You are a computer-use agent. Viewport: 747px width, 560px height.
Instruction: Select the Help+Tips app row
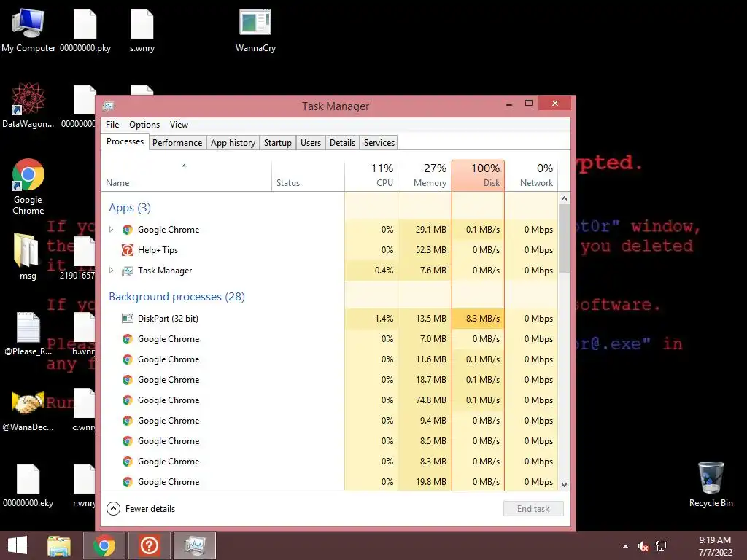coord(329,250)
